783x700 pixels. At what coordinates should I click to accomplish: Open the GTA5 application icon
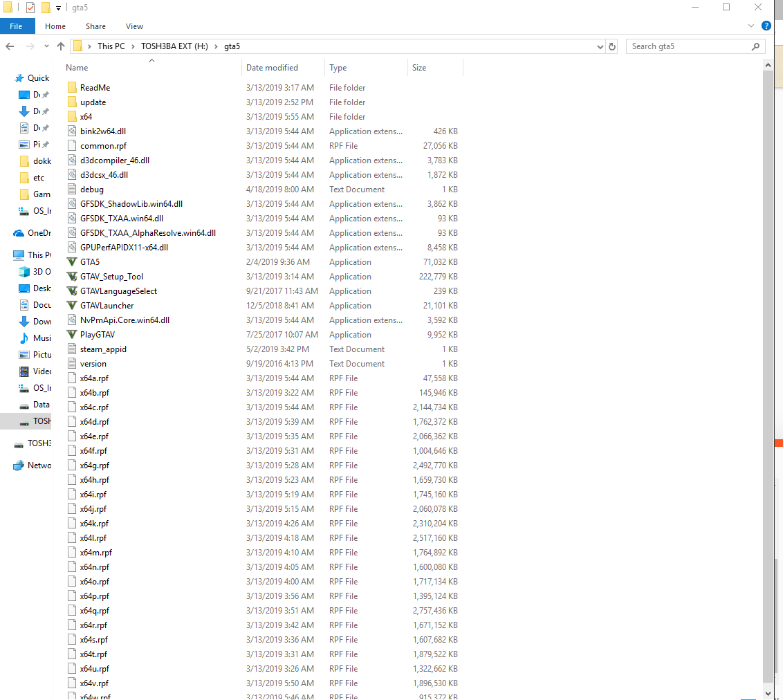tap(72, 262)
